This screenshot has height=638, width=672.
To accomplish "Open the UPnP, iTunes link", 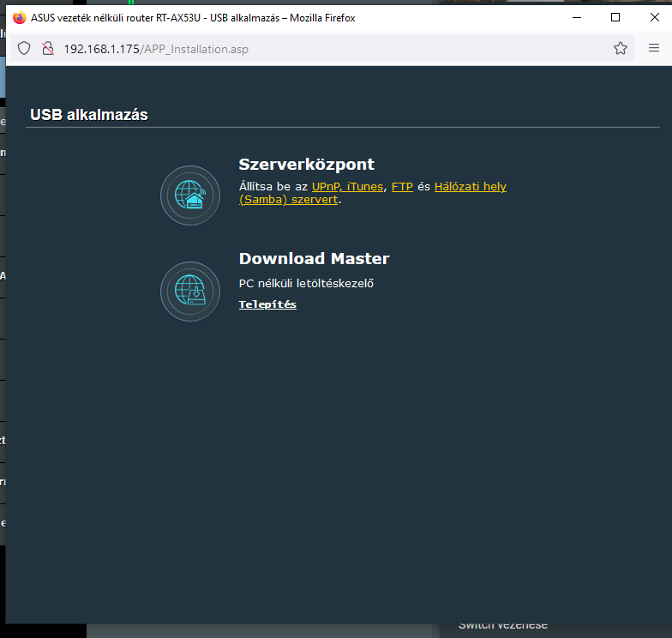I will click(x=347, y=187).
